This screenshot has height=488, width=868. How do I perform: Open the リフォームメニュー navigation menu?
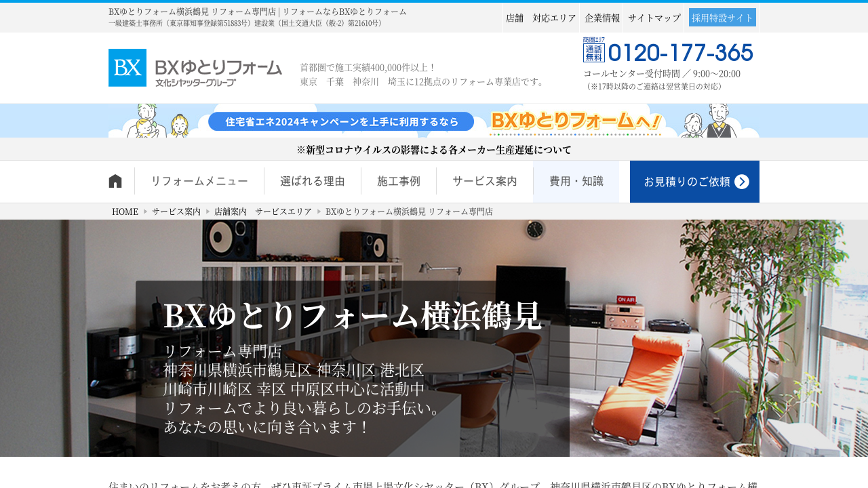point(199,182)
